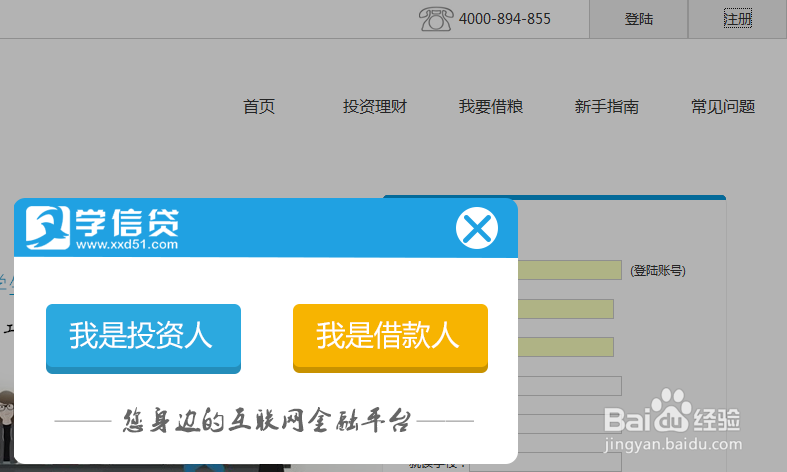Click the input field beside (登陆账号)
The height and width of the screenshot is (472, 787).
click(x=570, y=270)
